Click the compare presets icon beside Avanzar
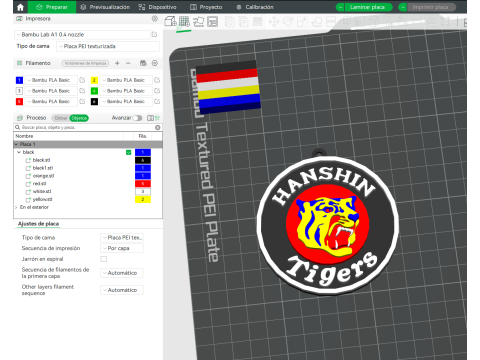Image resolution: width=480 pixels, height=360 pixels. click(150, 118)
